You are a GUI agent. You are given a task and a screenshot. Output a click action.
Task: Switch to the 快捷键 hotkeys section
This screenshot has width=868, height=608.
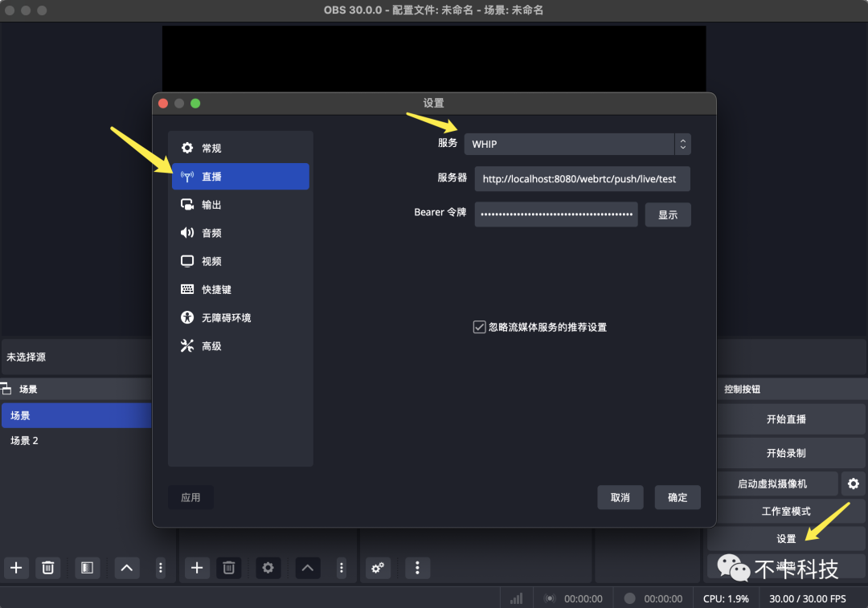click(240, 289)
